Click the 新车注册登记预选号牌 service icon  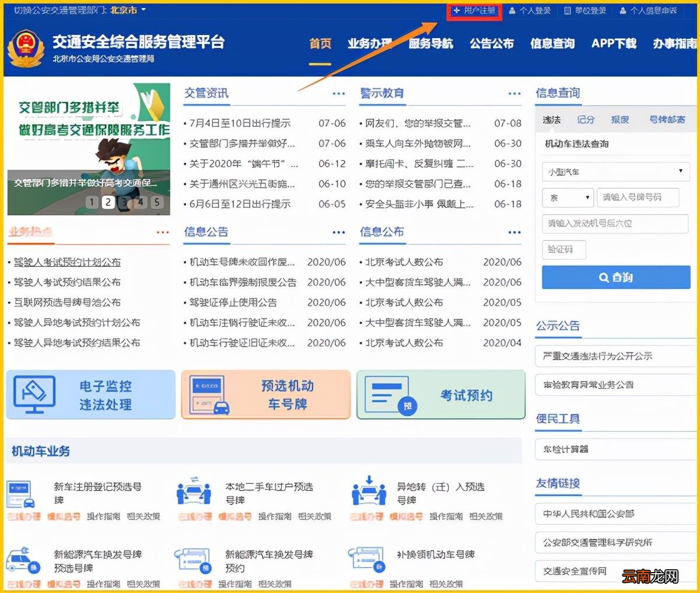click(x=20, y=493)
